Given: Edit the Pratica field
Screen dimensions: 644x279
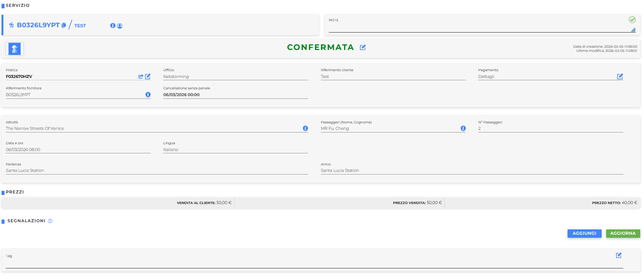Looking at the screenshot, I should tap(148, 76).
